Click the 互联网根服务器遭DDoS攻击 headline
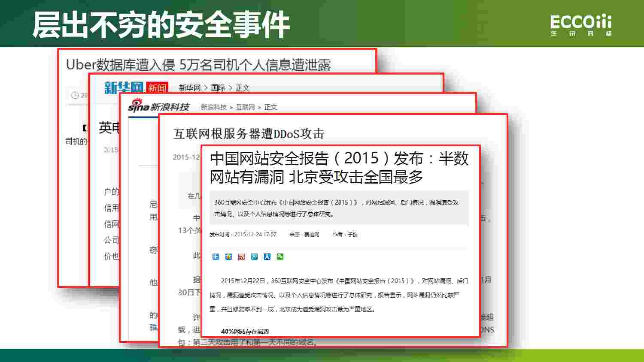Viewport: 644px width, 362px height. pyautogui.click(x=249, y=134)
